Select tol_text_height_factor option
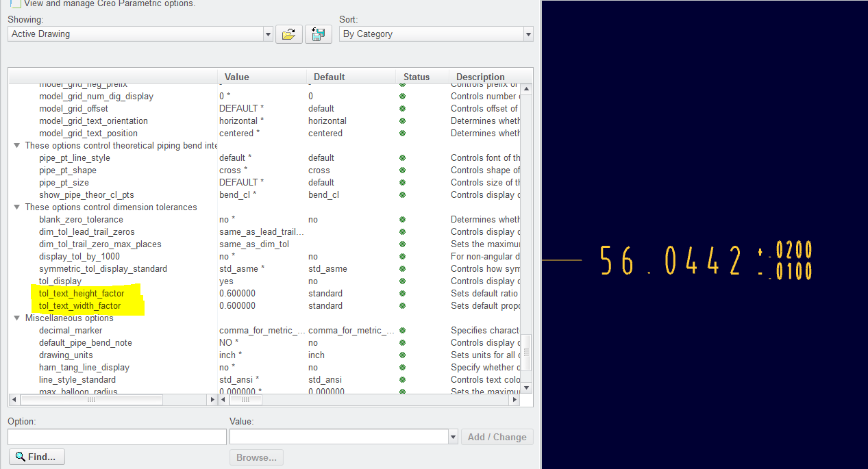868x469 pixels. [82, 294]
